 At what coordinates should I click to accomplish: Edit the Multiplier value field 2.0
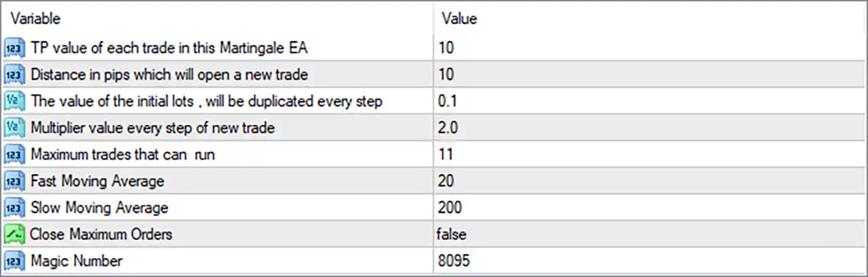tap(649, 128)
